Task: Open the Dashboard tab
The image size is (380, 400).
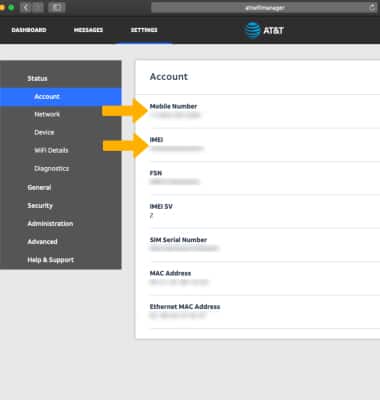Action: click(x=29, y=30)
